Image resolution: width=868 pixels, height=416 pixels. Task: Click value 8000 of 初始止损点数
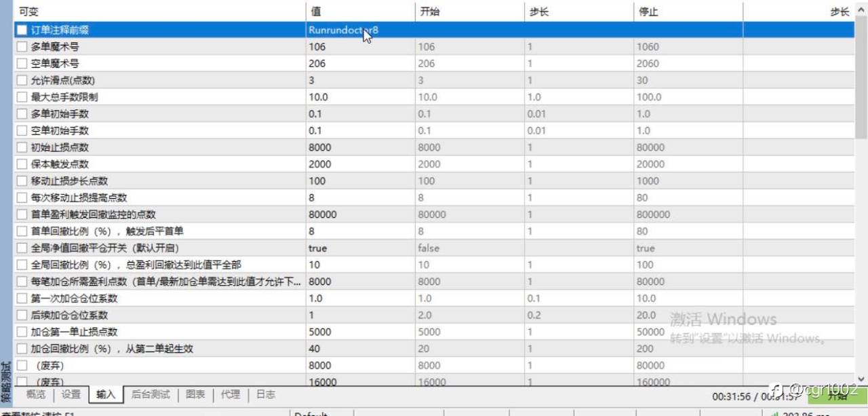pos(320,147)
